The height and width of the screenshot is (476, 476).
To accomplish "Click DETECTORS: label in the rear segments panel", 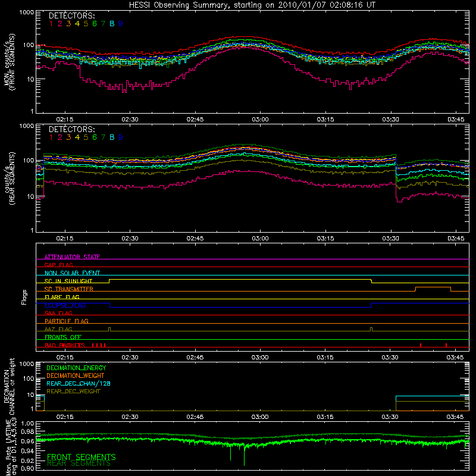I will point(71,129).
